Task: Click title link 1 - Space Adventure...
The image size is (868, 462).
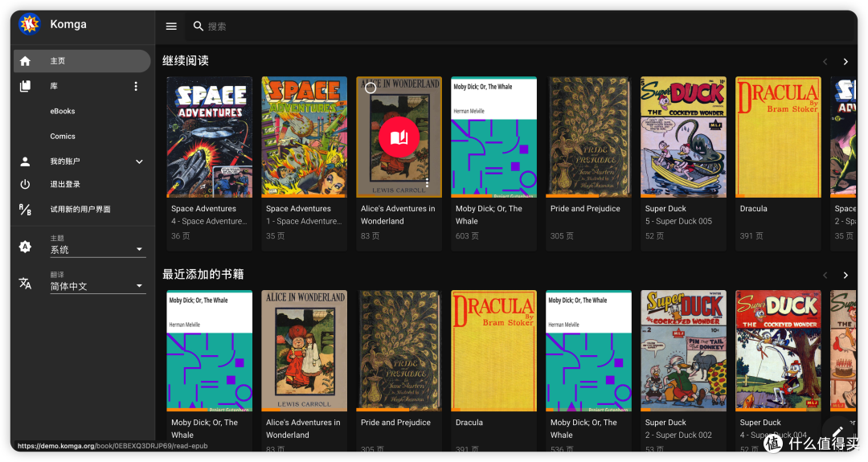Action: pos(303,221)
